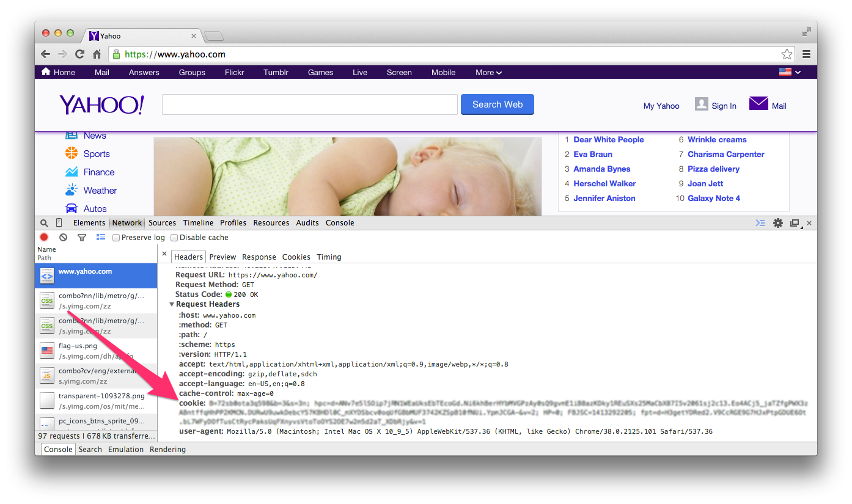Open the Resources panel

coord(271,223)
